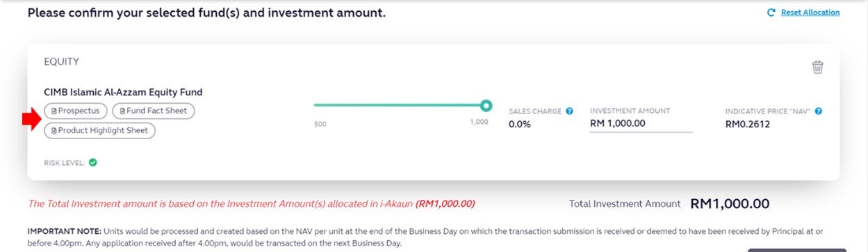
Task: Click the slider track near the 500 mark
Action: tap(320, 106)
